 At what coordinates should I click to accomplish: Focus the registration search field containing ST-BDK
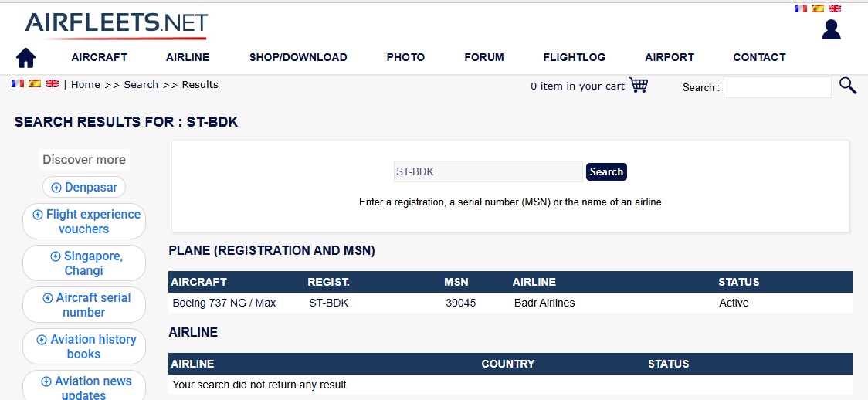click(x=487, y=171)
